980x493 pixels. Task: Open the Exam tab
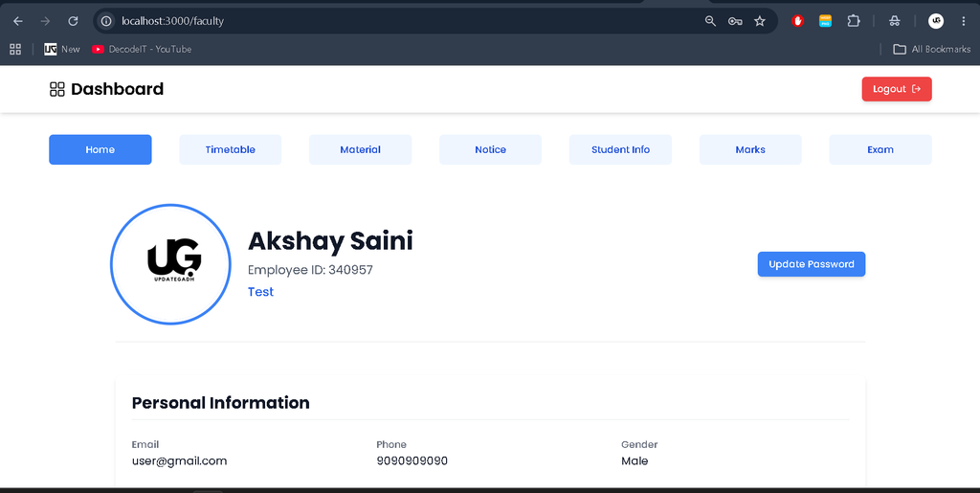tap(880, 150)
